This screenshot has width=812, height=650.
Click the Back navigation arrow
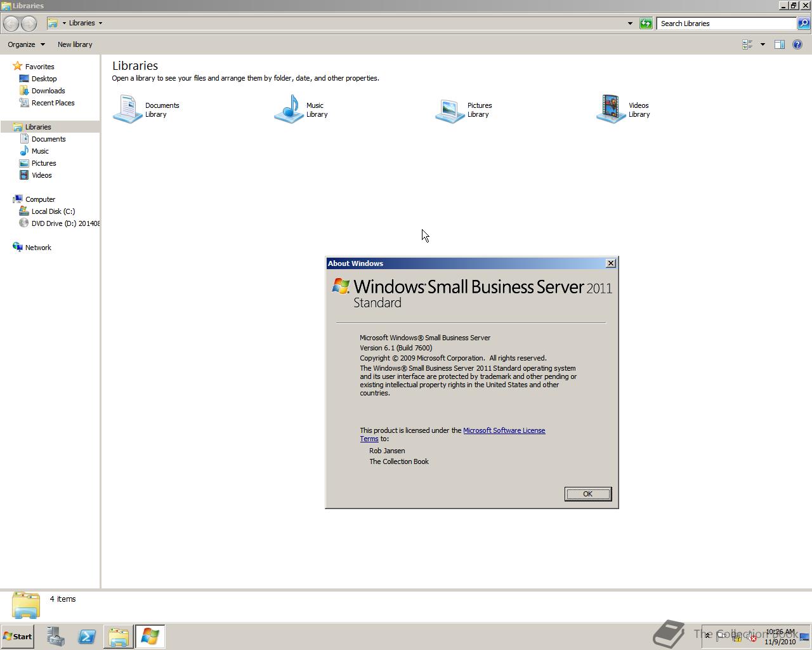click(11, 23)
